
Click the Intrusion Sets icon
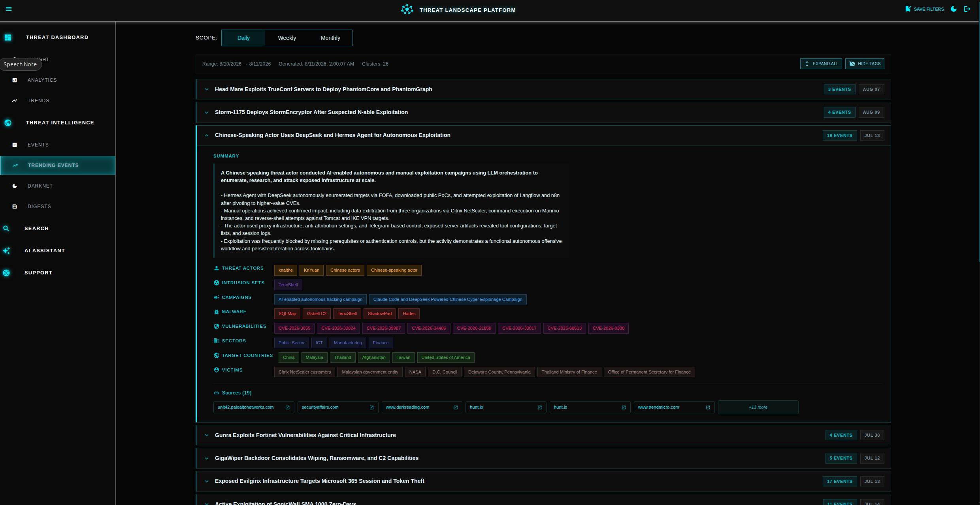tap(217, 283)
